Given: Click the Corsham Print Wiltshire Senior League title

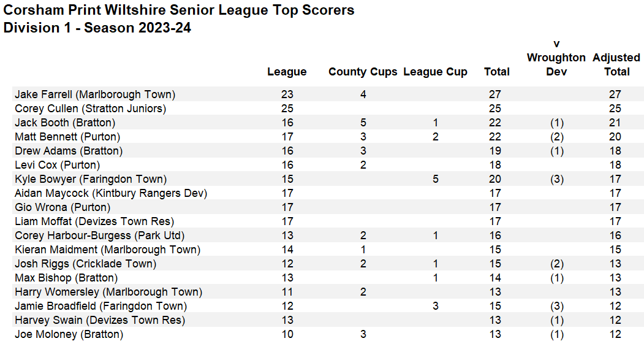Looking at the screenshot, I should [x=179, y=10].
